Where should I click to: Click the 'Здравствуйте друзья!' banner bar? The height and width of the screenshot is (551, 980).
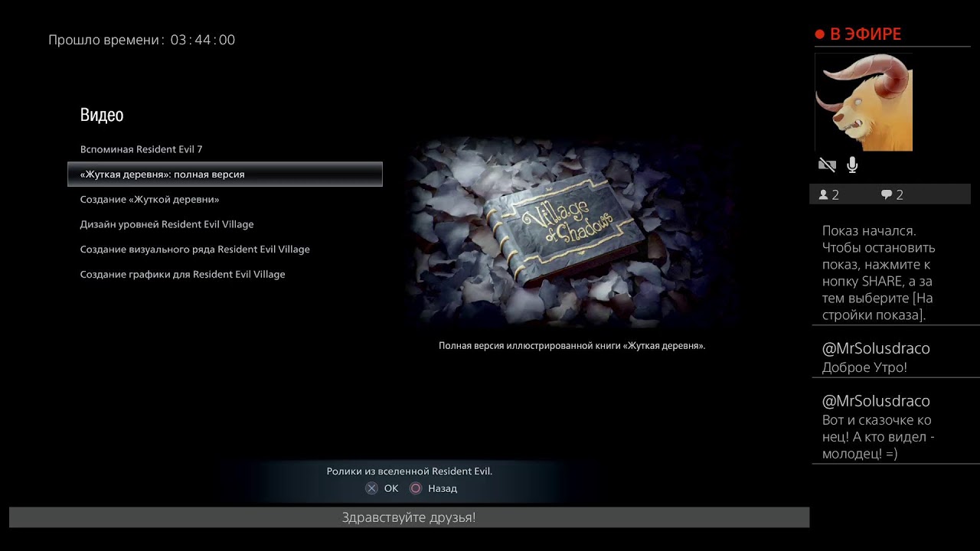409,517
